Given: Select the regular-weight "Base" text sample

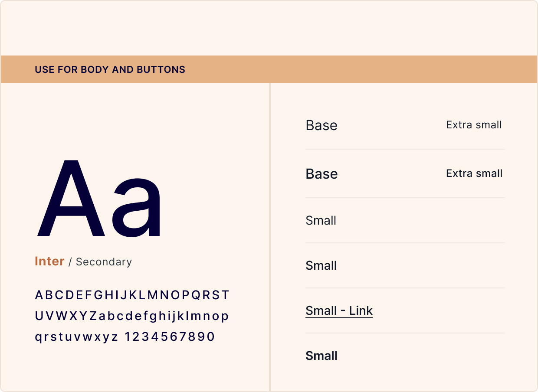Looking at the screenshot, I should (321, 125).
